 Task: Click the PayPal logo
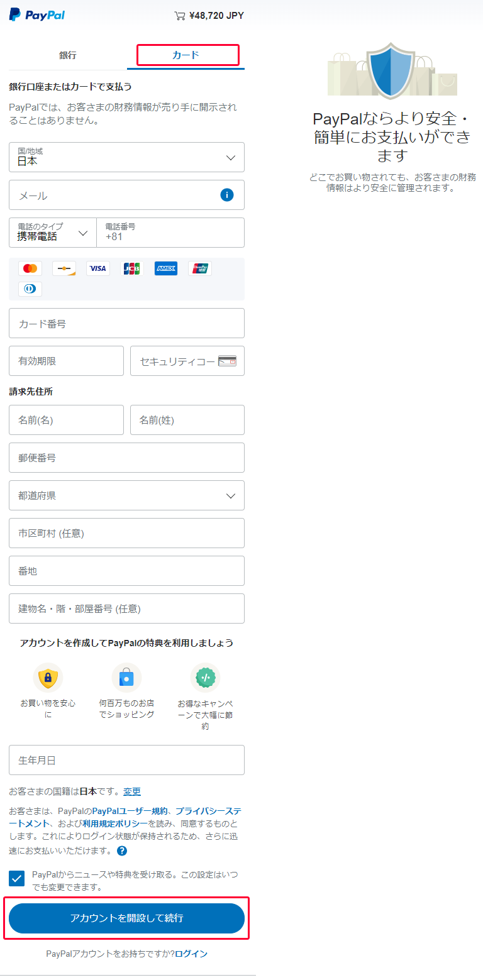37,15
